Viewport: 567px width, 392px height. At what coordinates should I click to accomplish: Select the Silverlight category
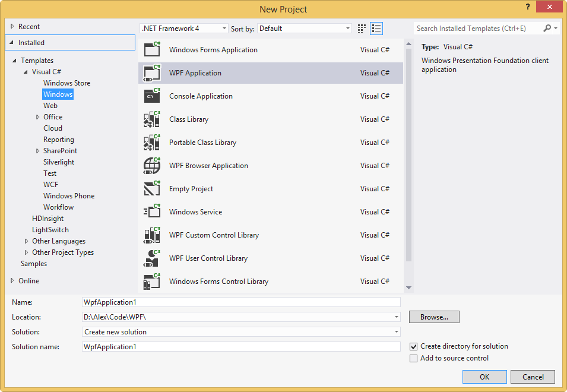[59, 162]
